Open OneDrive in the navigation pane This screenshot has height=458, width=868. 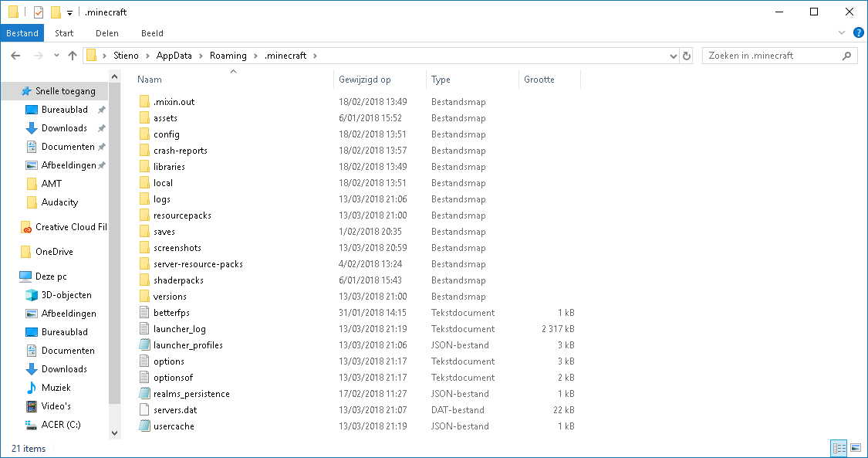pos(54,252)
